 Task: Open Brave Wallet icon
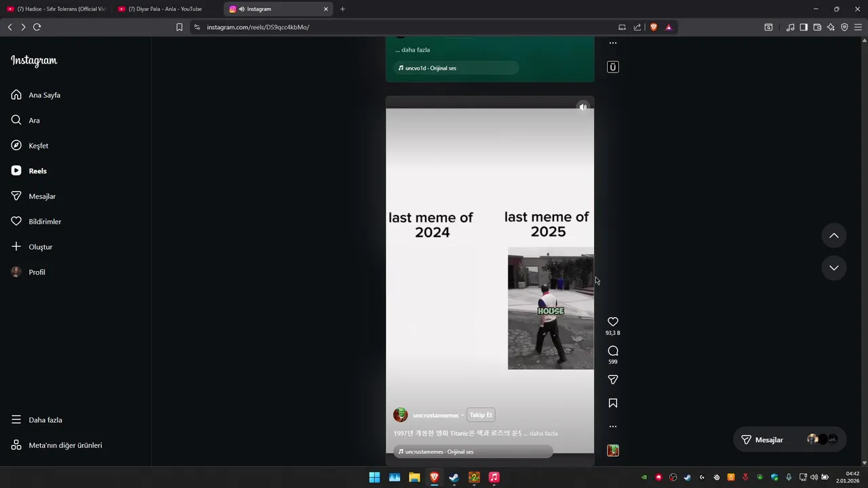click(817, 27)
